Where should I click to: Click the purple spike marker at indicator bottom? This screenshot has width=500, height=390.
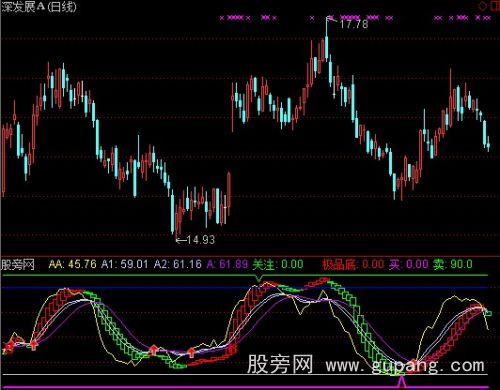(402, 382)
